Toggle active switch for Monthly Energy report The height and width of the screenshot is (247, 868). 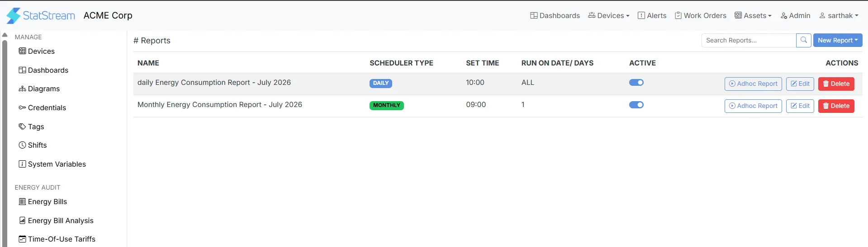(x=636, y=105)
